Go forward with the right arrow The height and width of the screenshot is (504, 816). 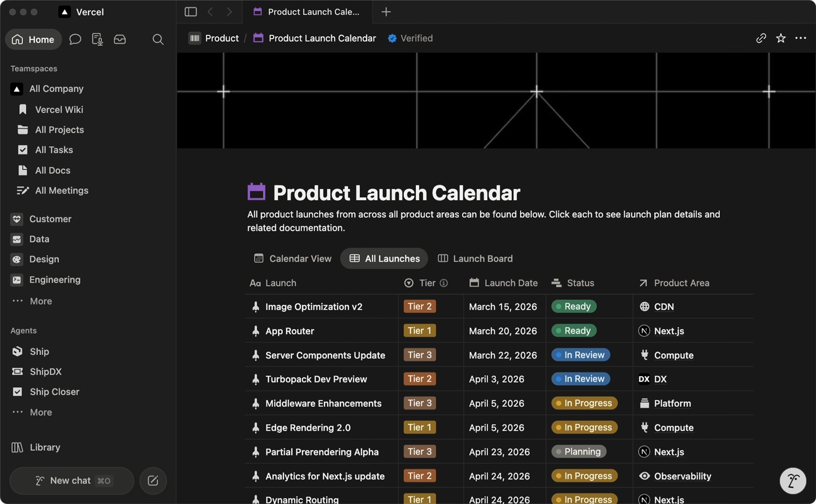[229, 12]
